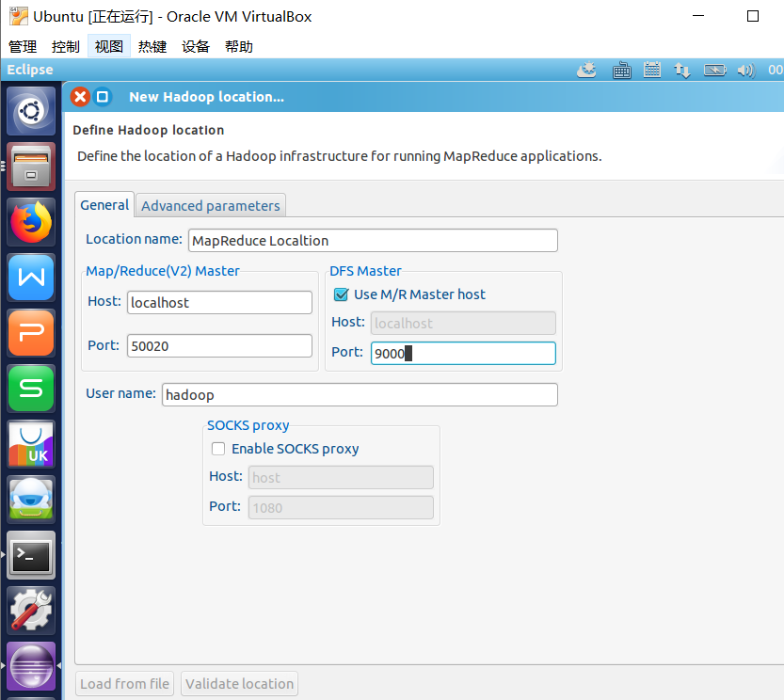Minimize the VirtualBox window
Image resolution: width=784 pixels, height=700 pixels.
698,16
